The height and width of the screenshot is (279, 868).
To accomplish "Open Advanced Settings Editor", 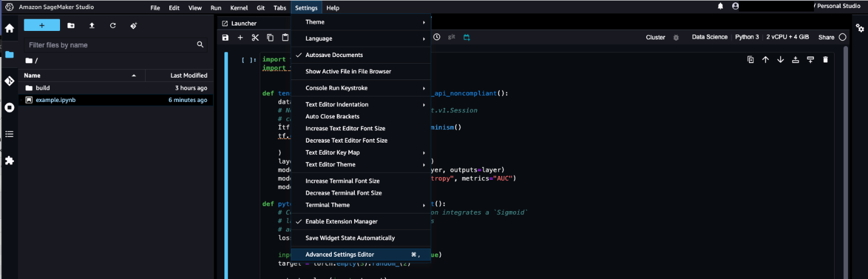I will click(x=361, y=254).
